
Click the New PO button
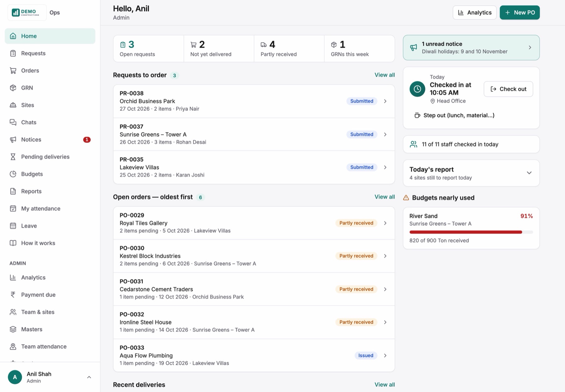coord(519,13)
